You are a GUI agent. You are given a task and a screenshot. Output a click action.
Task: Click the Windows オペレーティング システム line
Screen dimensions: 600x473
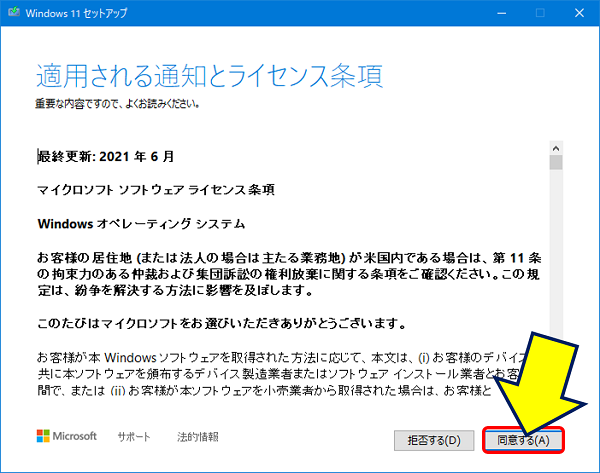[141, 224]
